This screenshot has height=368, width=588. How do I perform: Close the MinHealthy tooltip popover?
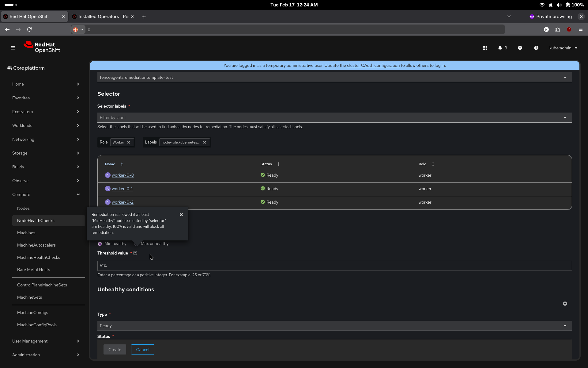point(181,215)
